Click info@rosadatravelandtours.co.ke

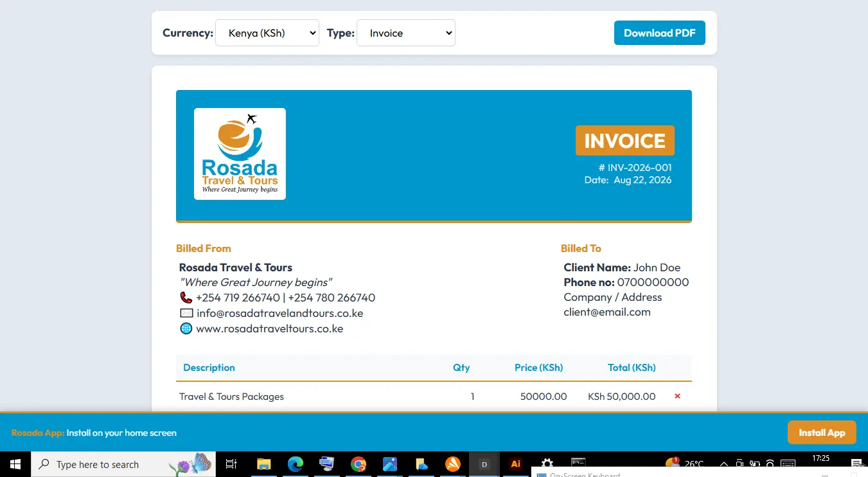click(x=280, y=313)
